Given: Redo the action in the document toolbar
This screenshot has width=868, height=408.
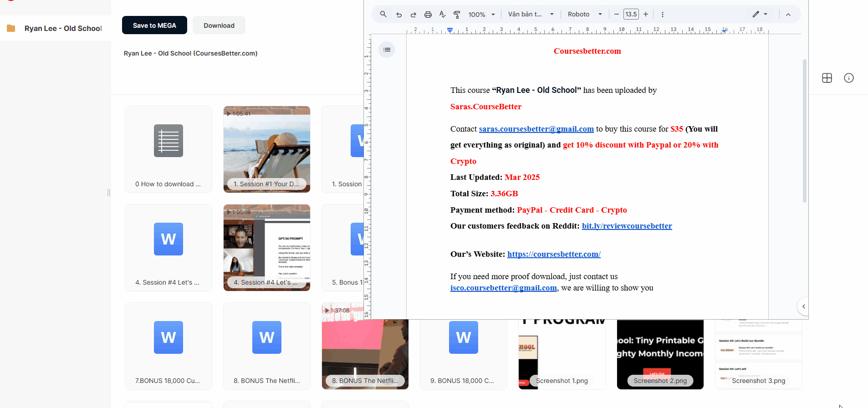Looking at the screenshot, I should point(414,15).
